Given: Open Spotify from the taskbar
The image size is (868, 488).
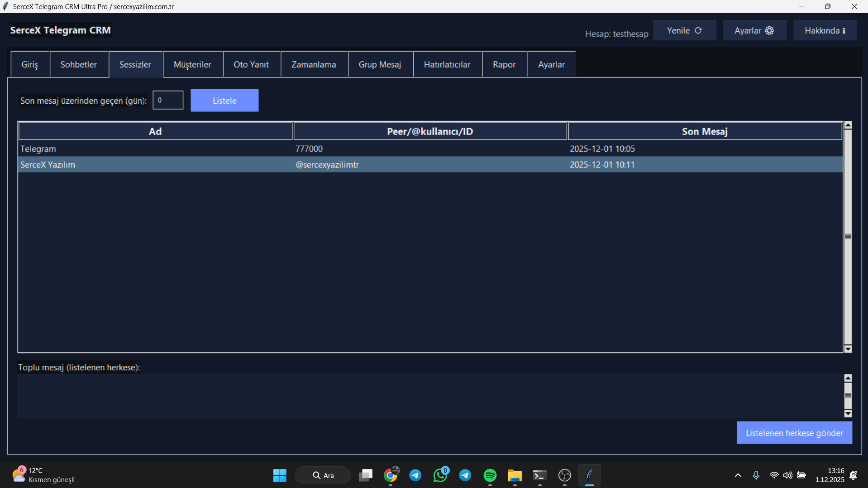Looking at the screenshot, I should (x=490, y=475).
